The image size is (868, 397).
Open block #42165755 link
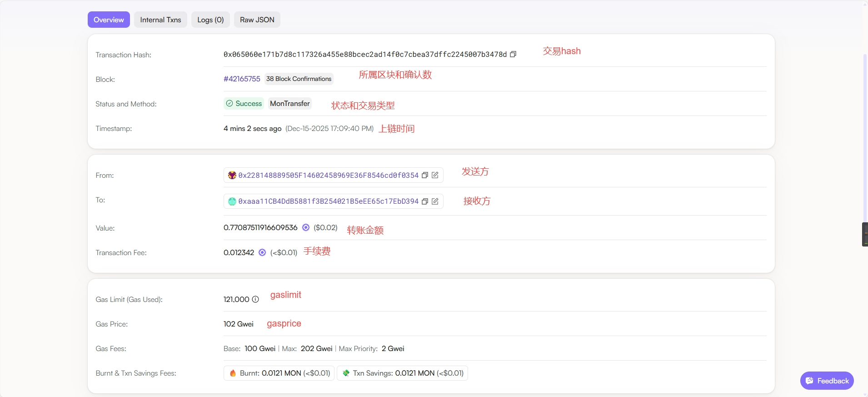click(242, 79)
